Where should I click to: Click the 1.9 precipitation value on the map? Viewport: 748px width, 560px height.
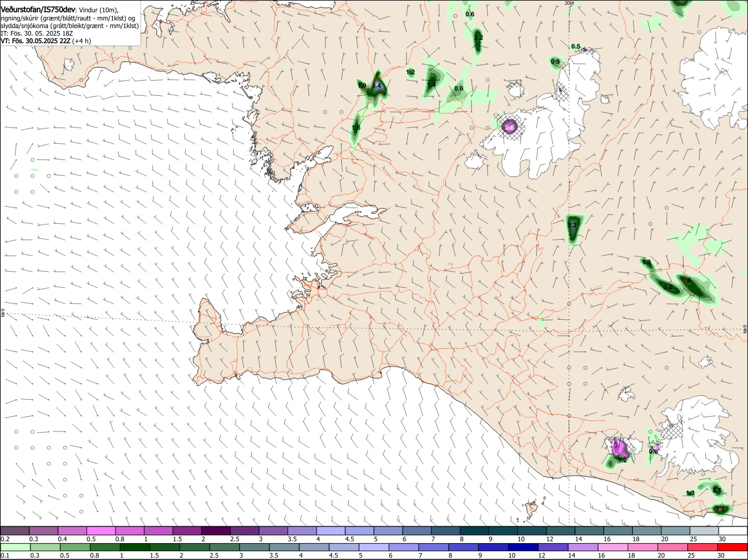[x=362, y=86]
